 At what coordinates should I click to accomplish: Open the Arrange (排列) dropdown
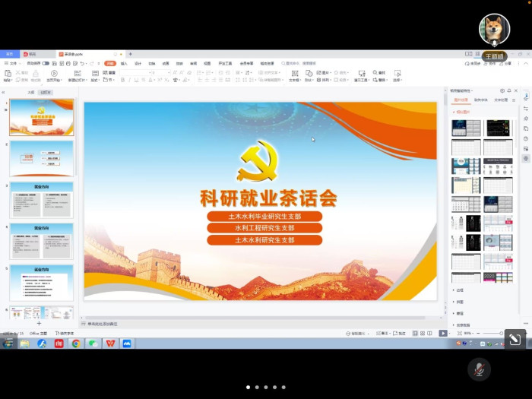324,80
